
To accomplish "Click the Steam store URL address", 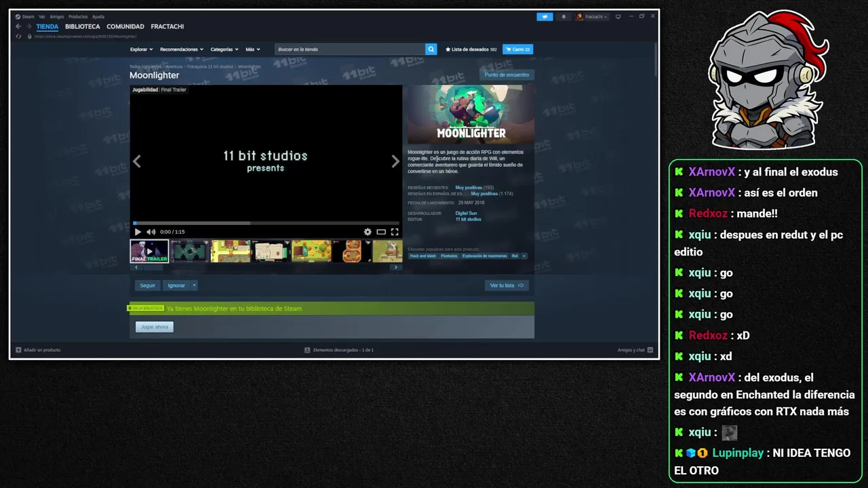I will pos(85,37).
